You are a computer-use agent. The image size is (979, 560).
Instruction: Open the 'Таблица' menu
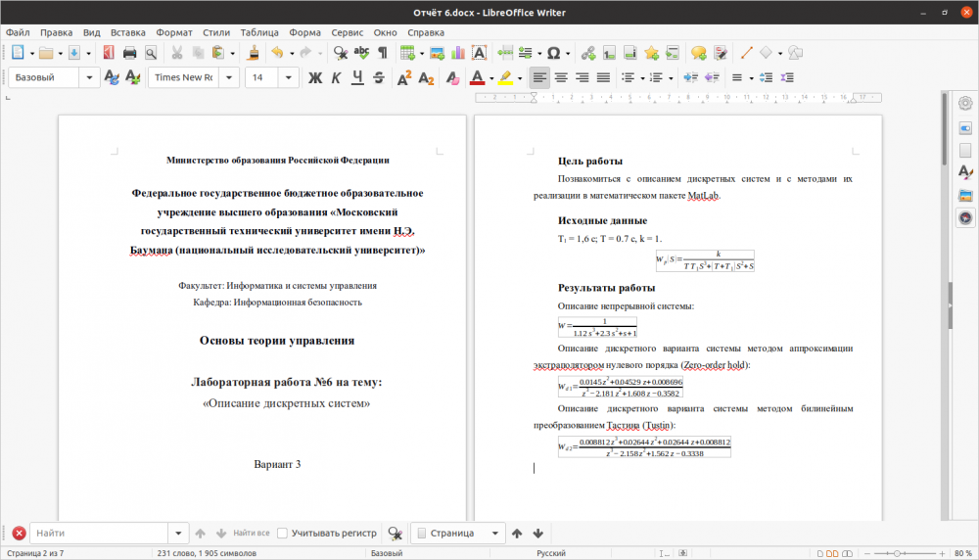(x=258, y=32)
